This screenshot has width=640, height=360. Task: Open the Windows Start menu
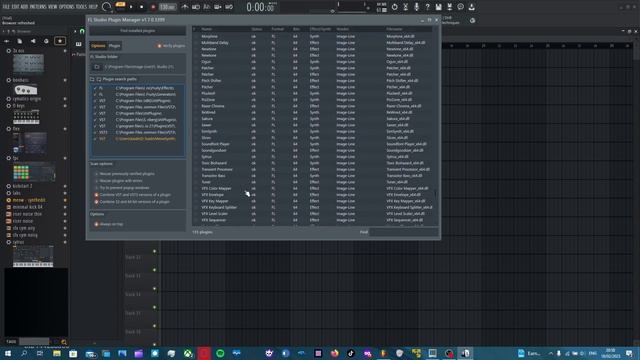point(8,353)
